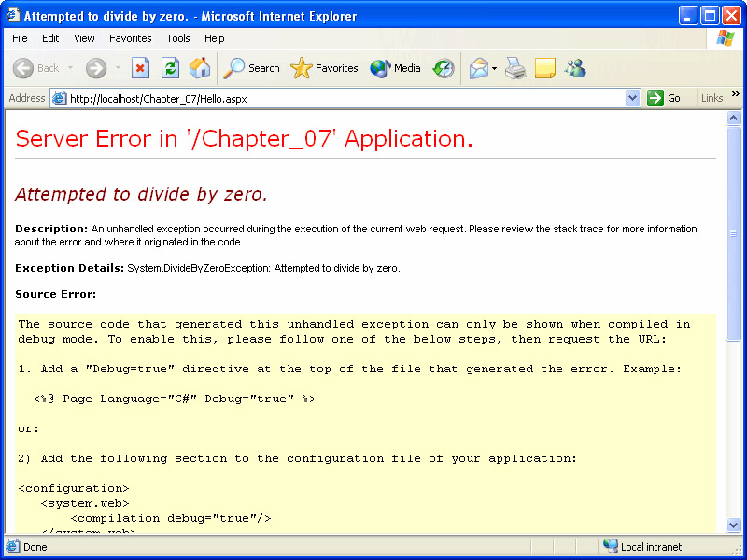Refresh the current page
Image resolution: width=747 pixels, height=560 pixels.
click(x=170, y=68)
